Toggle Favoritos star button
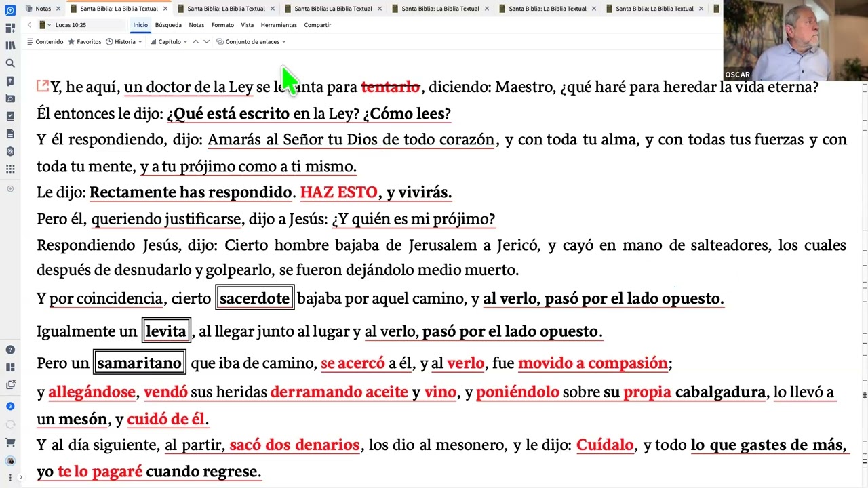The width and height of the screenshot is (868, 488). pos(85,42)
